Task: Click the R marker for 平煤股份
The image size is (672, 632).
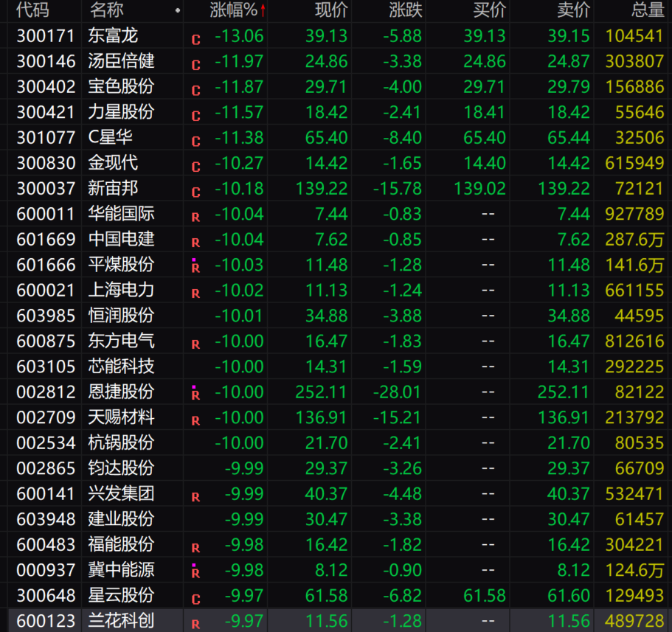Action: pos(196,268)
